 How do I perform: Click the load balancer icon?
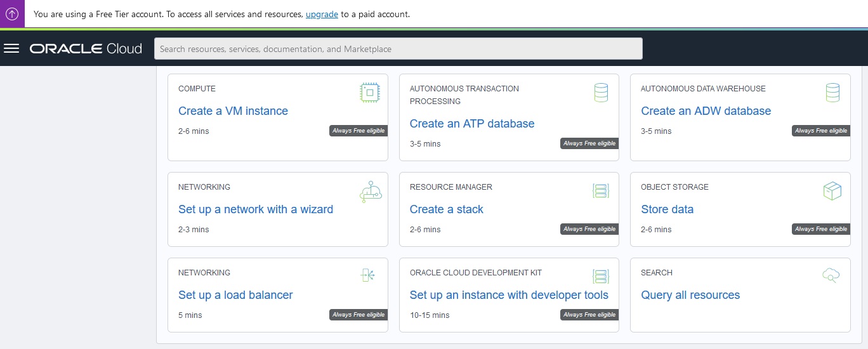click(x=369, y=276)
